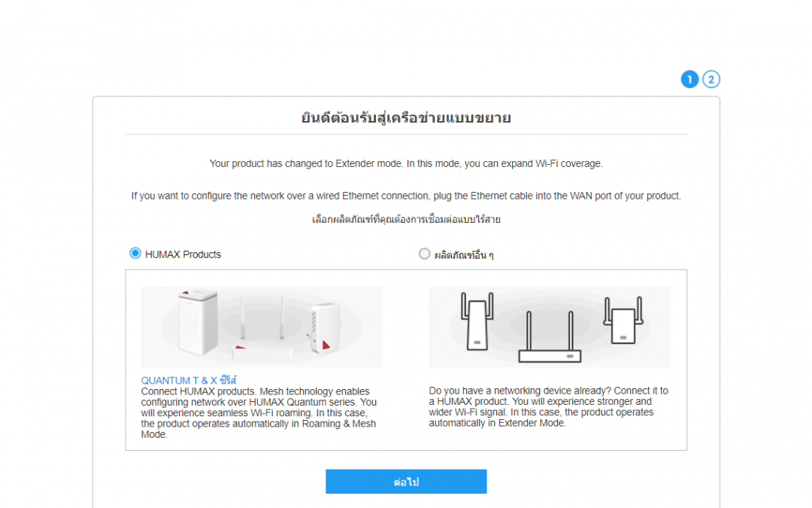
Task: Click the white tower Quantum router picture
Action: (x=198, y=322)
